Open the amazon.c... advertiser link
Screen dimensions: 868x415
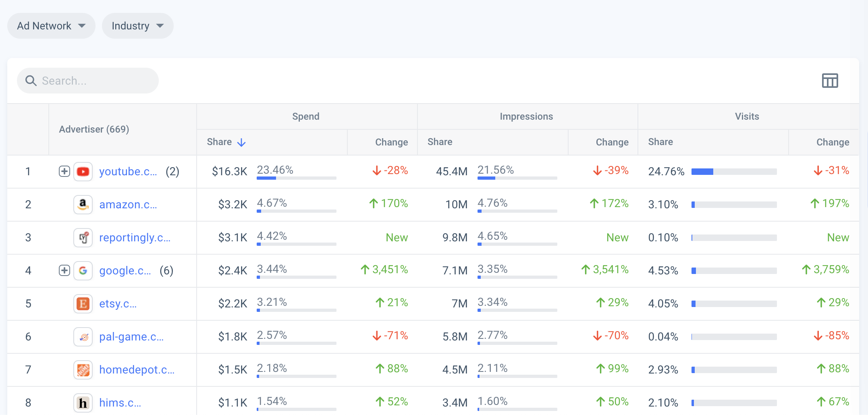pos(128,205)
